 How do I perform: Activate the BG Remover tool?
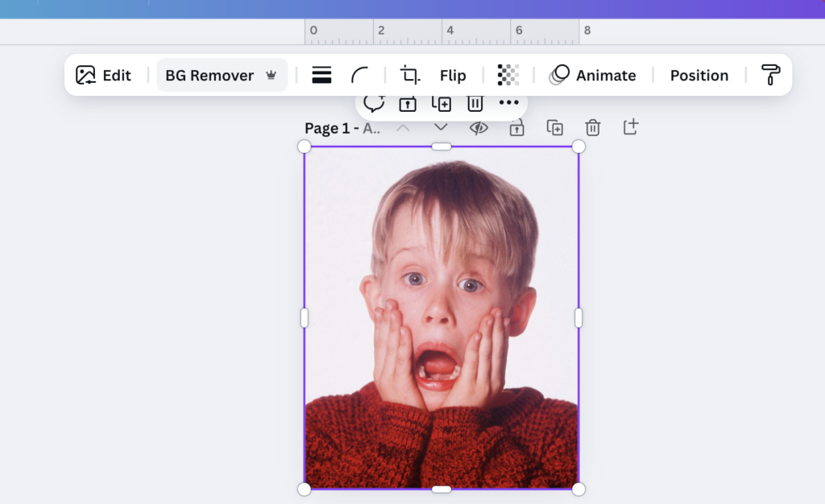point(222,75)
